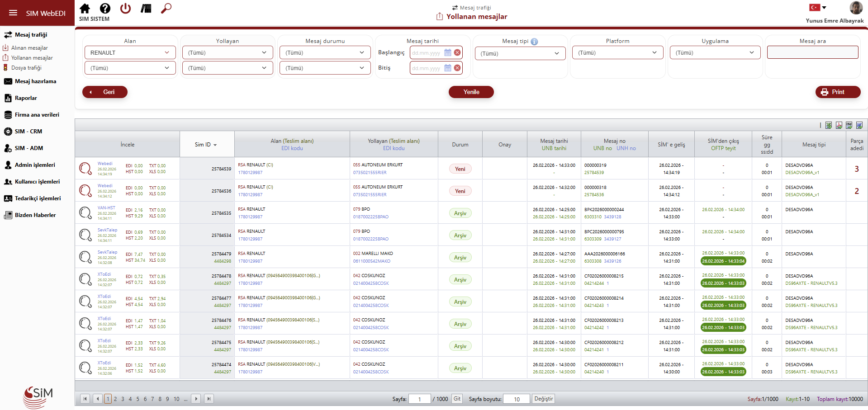Open Başlangıç date calendar picker
Screen dimensions: 868x410
pyautogui.click(x=447, y=52)
